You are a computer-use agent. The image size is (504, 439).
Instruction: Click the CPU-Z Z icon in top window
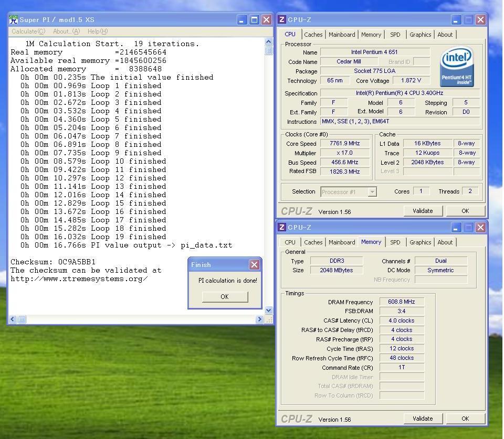(282, 19)
